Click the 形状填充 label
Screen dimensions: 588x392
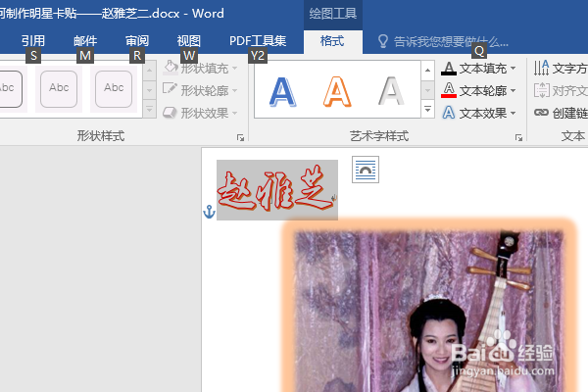coord(205,69)
